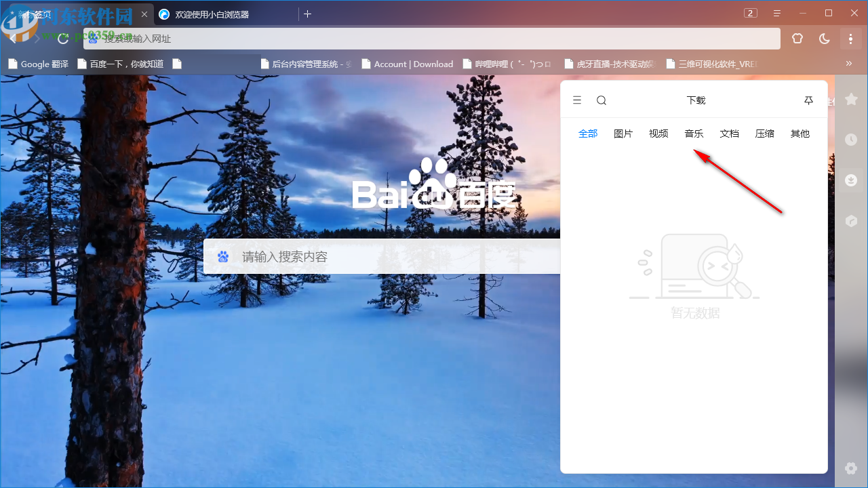Image resolution: width=868 pixels, height=488 pixels.
Task: Open history from the clock sidebar icon
Action: [851, 140]
